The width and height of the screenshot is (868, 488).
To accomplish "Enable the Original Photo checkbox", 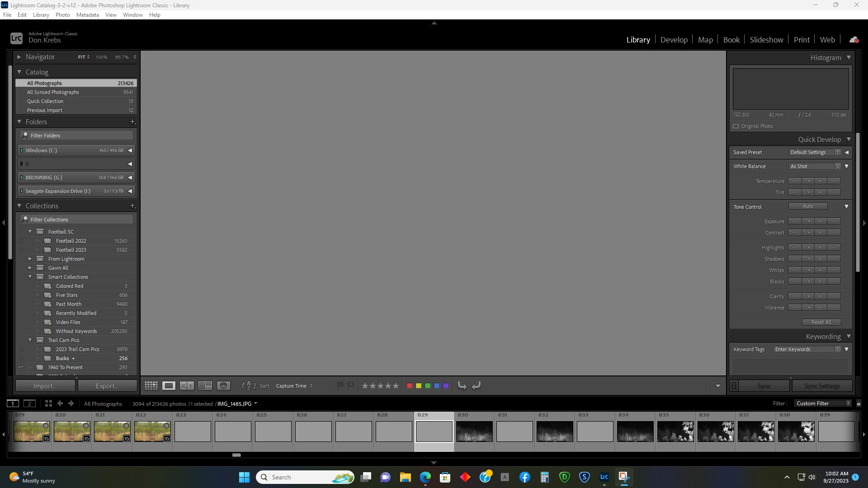I will pos(736,127).
